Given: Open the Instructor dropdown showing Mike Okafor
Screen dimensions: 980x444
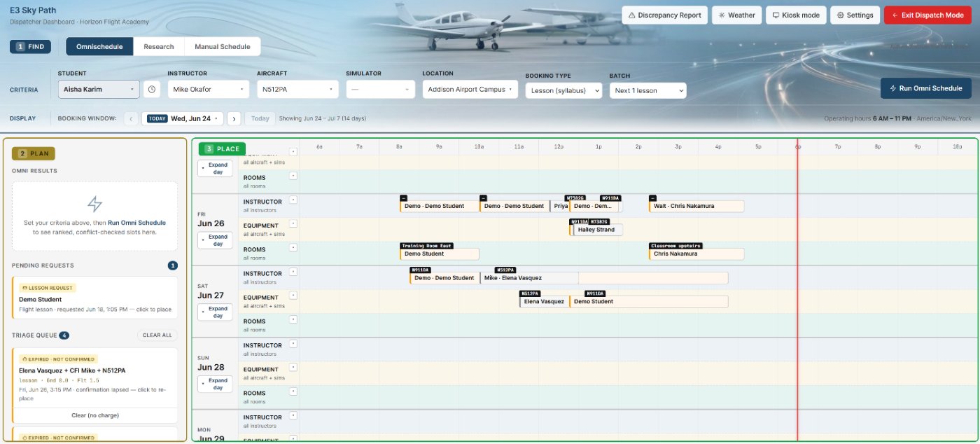Looking at the screenshot, I should (x=209, y=90).
